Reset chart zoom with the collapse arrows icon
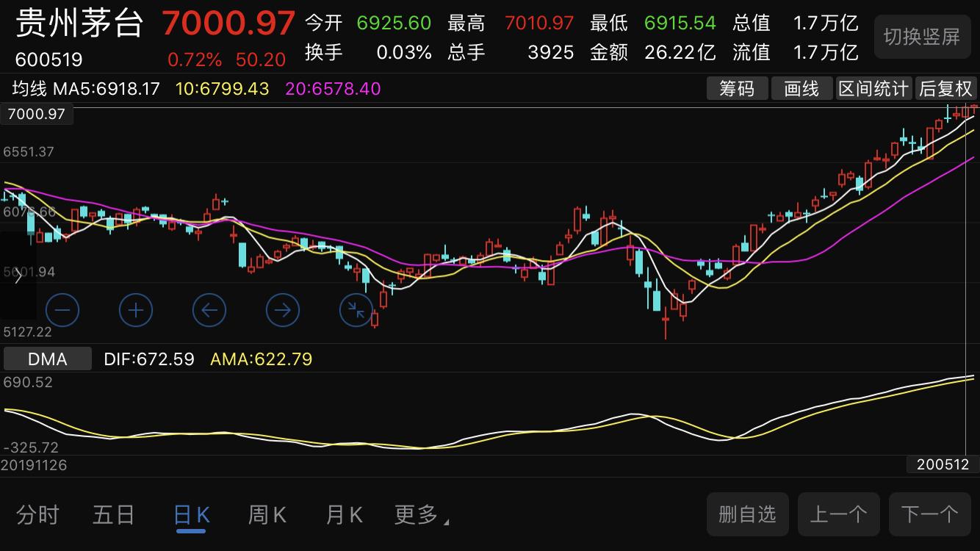The height and width of the screenshot is (551, 980). (356, 310)
